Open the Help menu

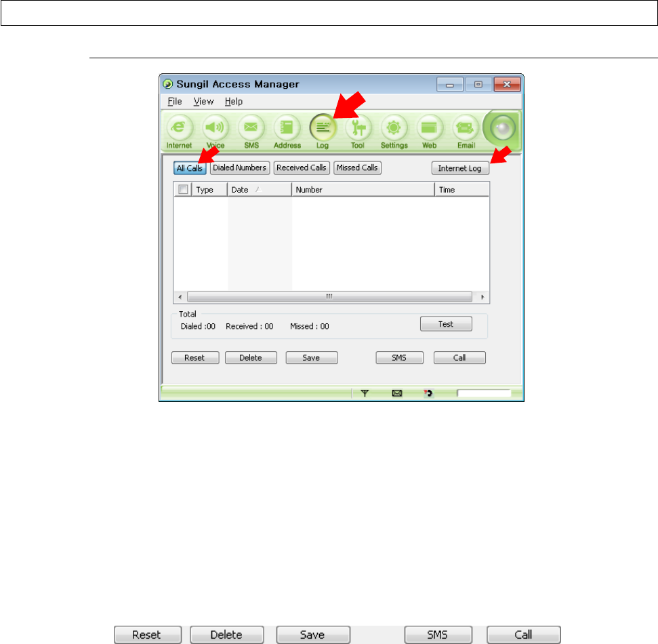point(234,102)
